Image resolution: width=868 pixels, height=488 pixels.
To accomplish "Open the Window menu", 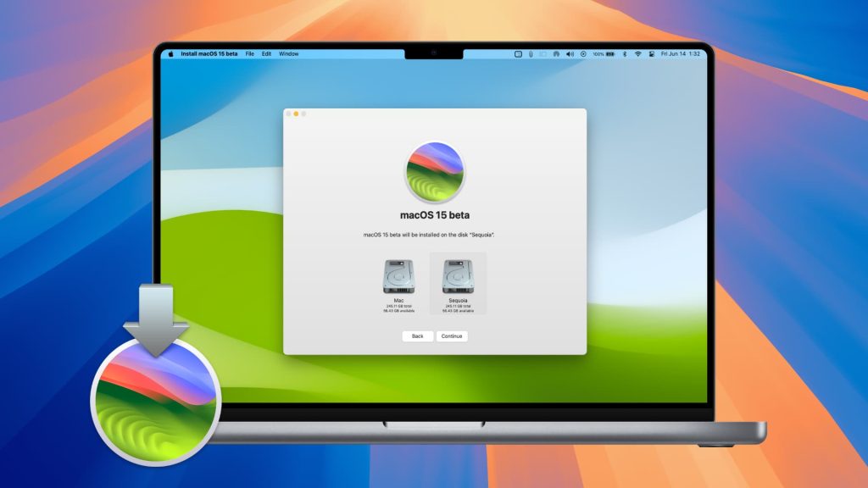I will point(288,53).
